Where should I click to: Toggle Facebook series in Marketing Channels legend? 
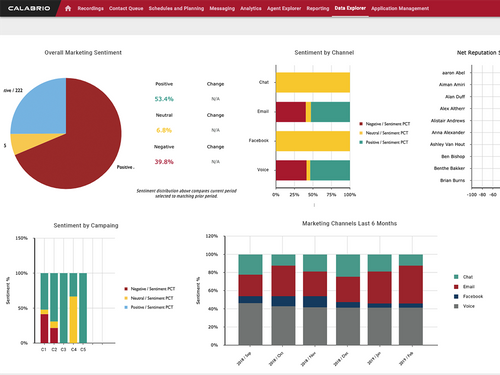click(x=456, y=296)
